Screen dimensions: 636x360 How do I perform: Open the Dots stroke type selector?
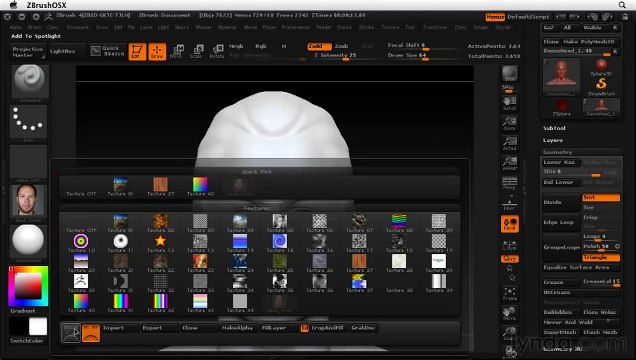pos(28,123)
